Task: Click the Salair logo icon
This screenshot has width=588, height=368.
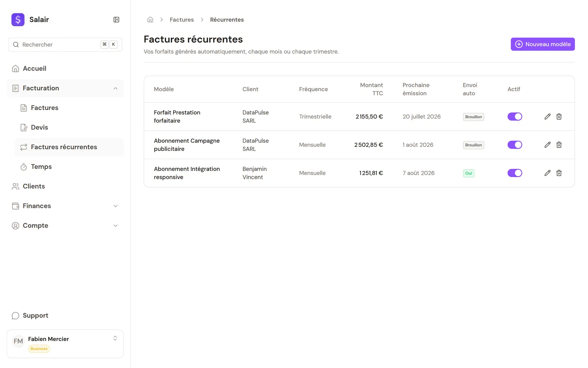Action: pos(18,20)
